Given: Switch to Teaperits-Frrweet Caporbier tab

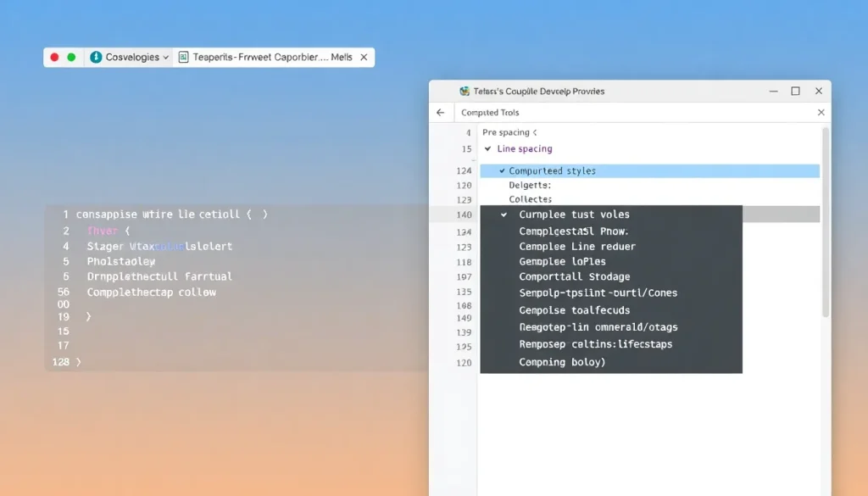Looking at the screenshot, I should (x=272, y=57).
